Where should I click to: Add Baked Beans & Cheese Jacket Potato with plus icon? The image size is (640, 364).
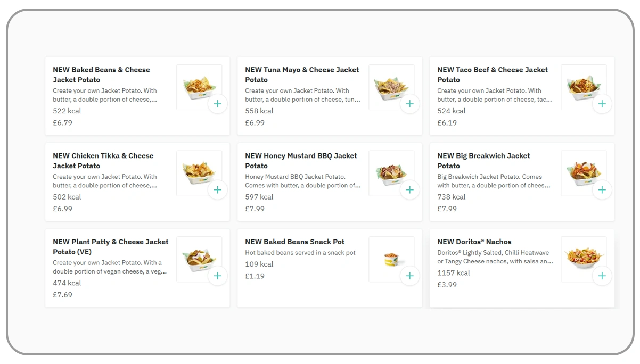pos(217,104)
